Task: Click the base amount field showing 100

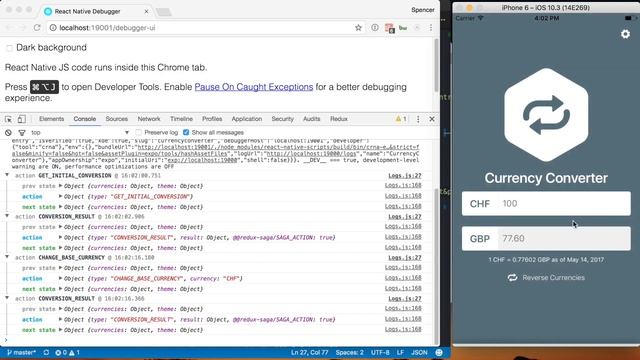Action: pyautogui.click(x=564, y=204)
